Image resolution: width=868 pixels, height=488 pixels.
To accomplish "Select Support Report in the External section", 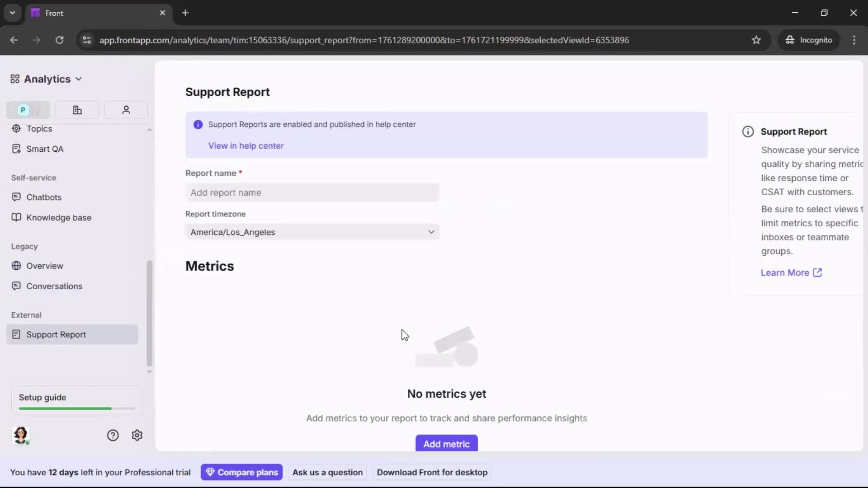I will pyautogui.click(x=56, y=334).
